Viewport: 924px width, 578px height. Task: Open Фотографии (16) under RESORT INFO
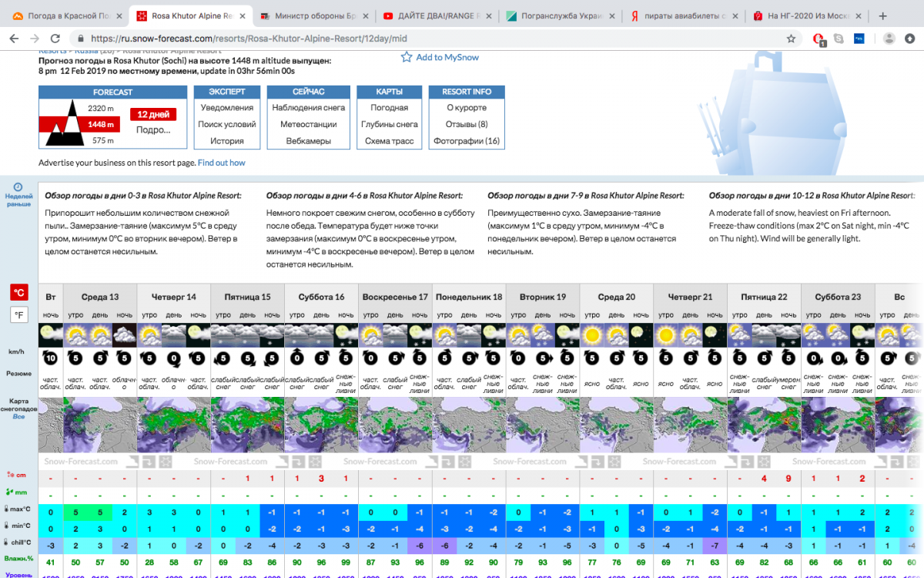point(467,141)
